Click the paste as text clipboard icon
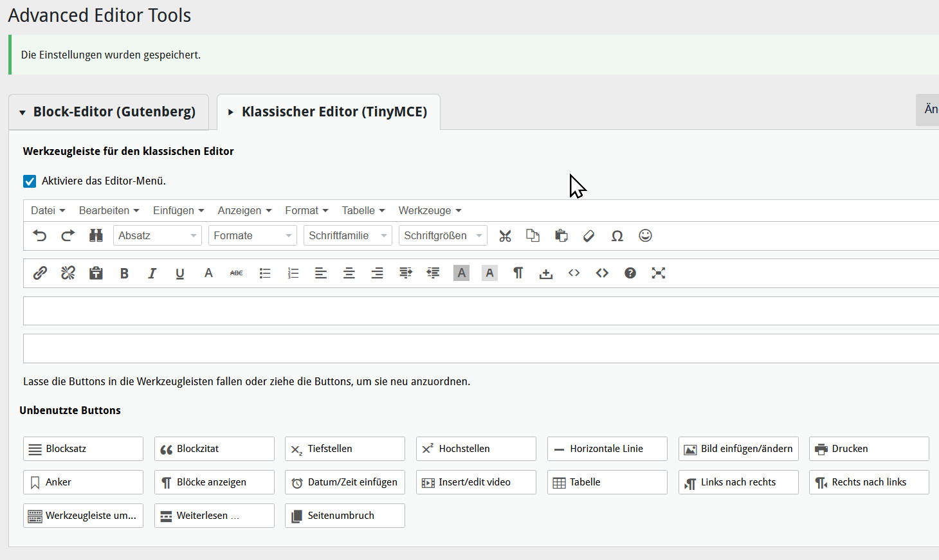 click(96, 273)
